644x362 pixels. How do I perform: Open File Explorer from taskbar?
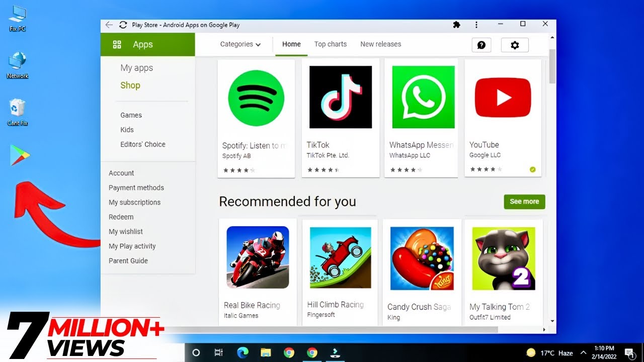click(x=266, y=352)
